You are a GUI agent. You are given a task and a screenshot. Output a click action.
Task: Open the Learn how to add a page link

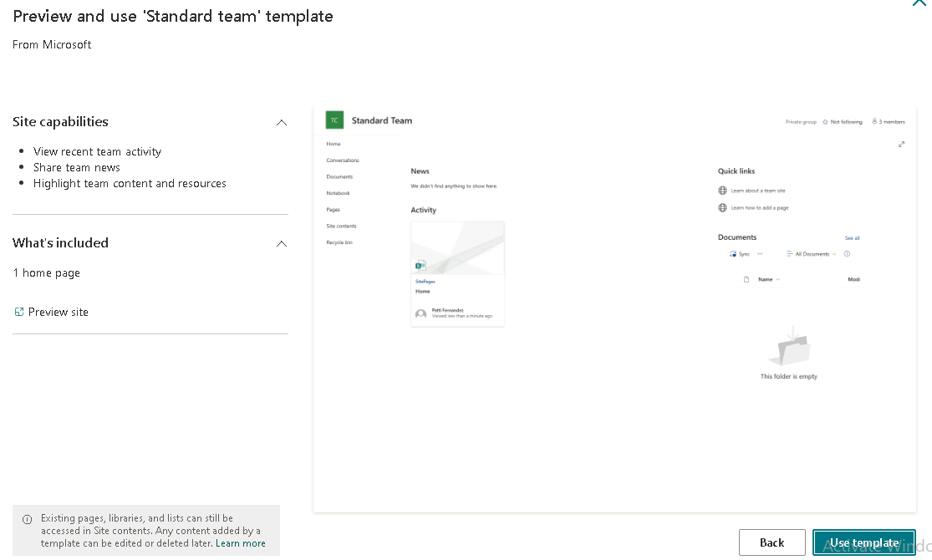click(x=760, y=208)
